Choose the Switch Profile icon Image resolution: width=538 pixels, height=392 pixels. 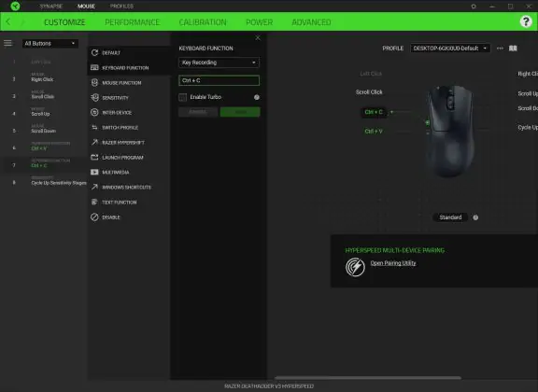(x=94, y=127)
